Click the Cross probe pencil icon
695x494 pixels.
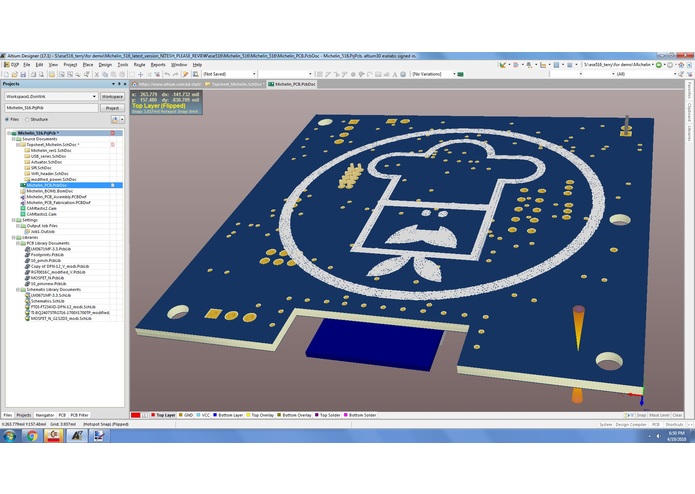point(186,74)
